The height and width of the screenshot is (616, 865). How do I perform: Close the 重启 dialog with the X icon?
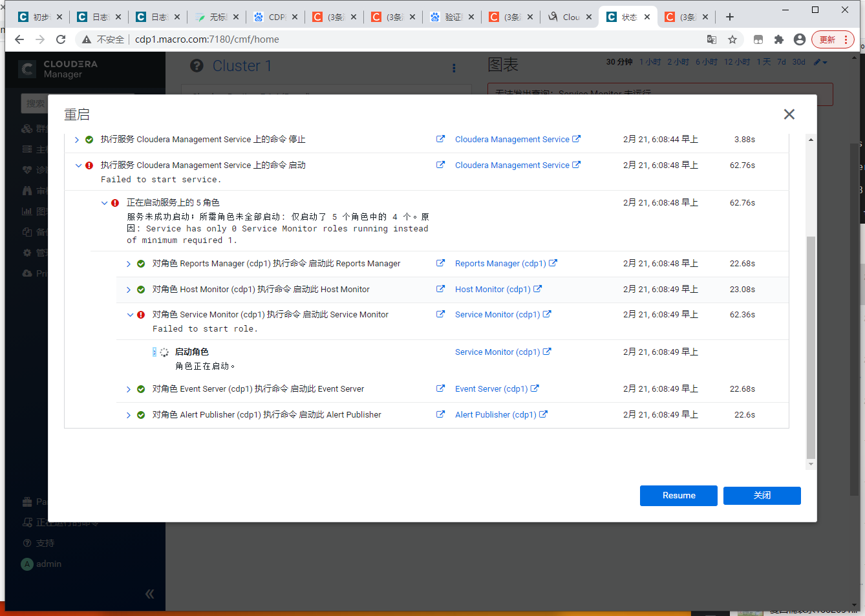coord(789,114)
